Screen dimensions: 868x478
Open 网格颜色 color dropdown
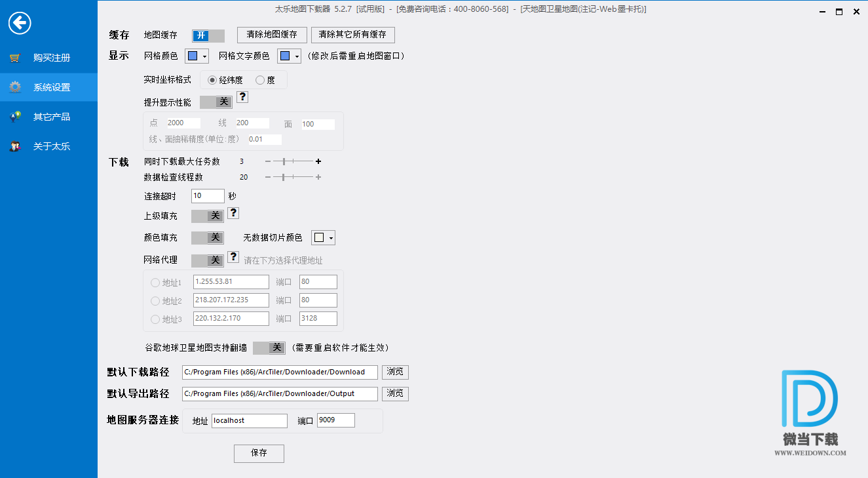point(197,56)
